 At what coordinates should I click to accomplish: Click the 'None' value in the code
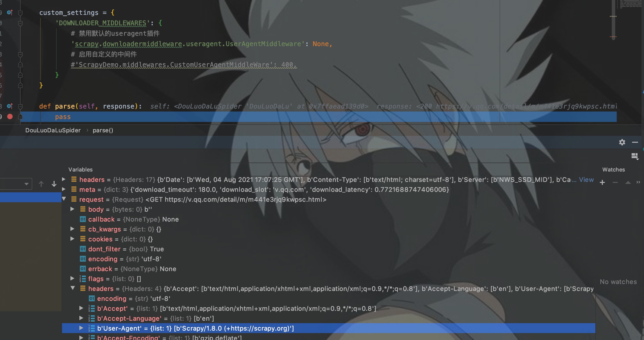(321, 44)
